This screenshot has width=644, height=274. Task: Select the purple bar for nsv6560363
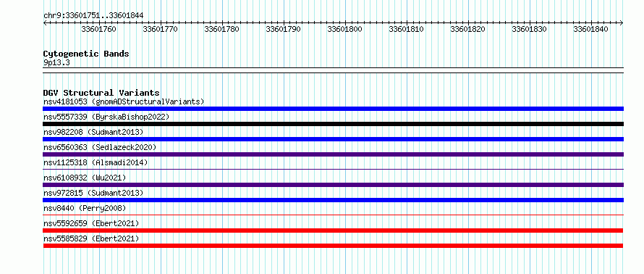coord(333,154)
